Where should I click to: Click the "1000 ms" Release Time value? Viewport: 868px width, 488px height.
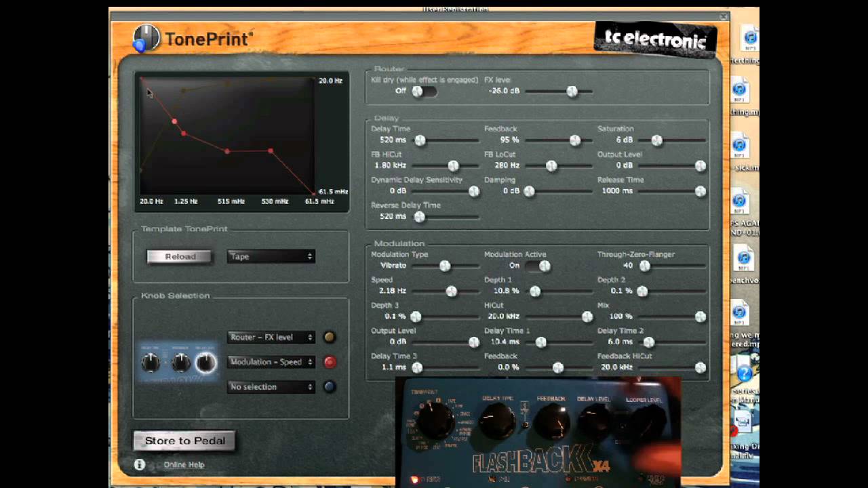click(617, 191)
